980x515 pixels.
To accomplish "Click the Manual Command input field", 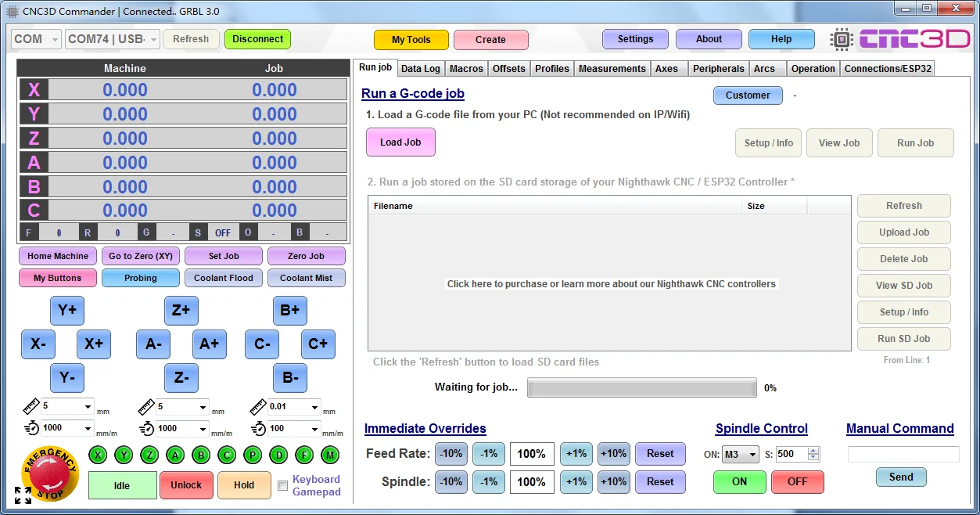I will pyautogui.click(x=903, y=455).
